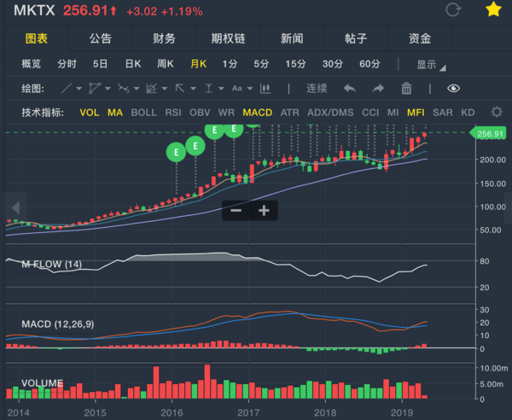Zoom out chart with minus button
The width and height of the screenshot is (512, 420).
(x=236, y=210)
